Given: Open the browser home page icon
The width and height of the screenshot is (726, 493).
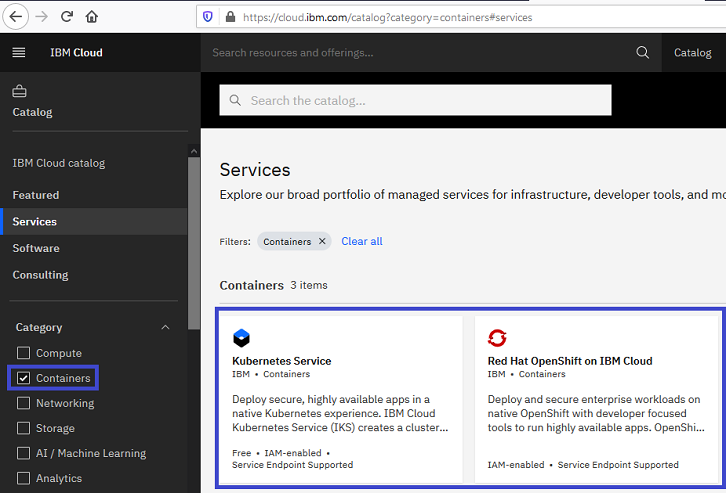Looking at the screenshot, I should 92,17.
